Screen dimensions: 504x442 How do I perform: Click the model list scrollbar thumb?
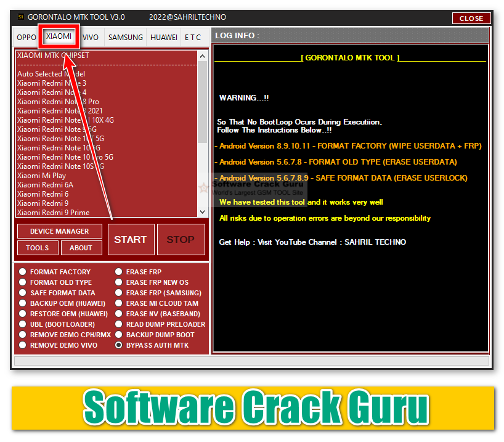(x=203, y=102)
